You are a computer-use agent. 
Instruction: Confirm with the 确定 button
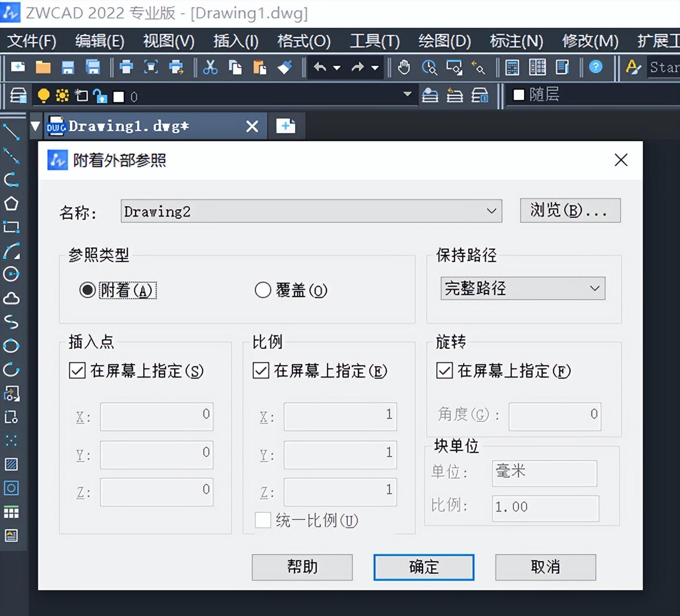tap(424, 567)
